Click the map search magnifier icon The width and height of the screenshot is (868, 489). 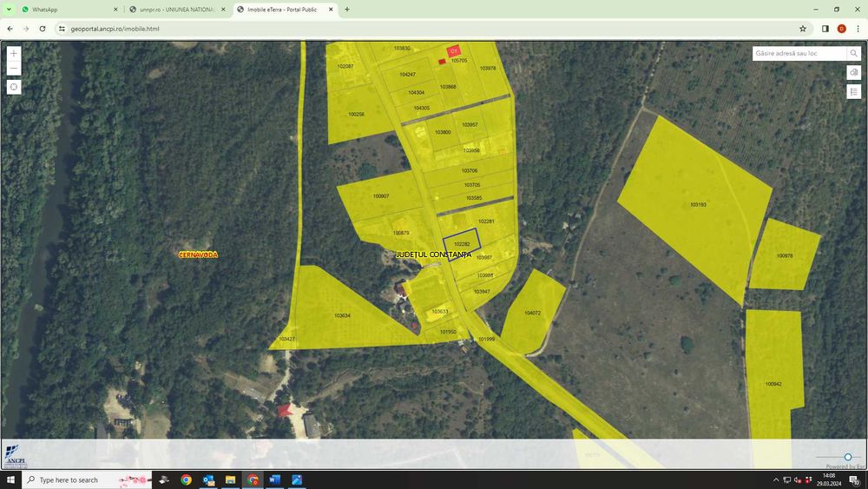(853, 53)
